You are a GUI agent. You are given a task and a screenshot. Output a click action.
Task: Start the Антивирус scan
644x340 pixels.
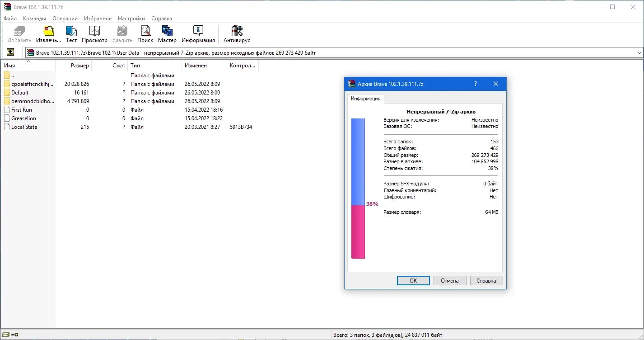[237, 34]
